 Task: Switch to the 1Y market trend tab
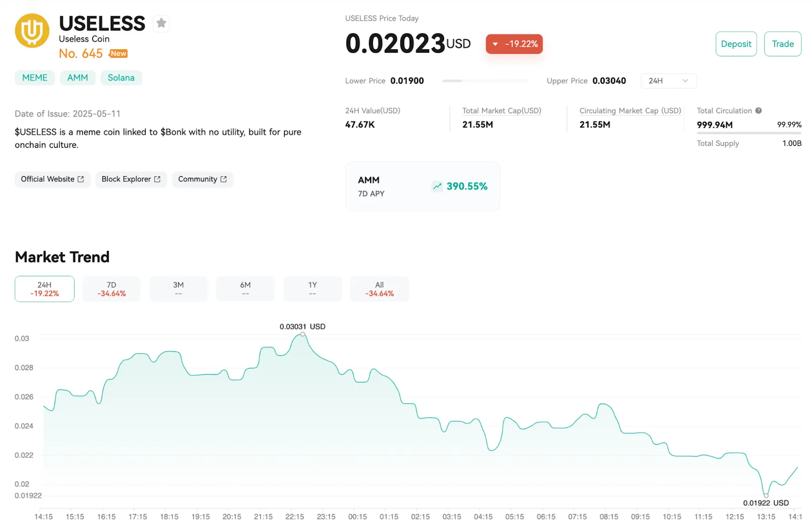(312, 289)
